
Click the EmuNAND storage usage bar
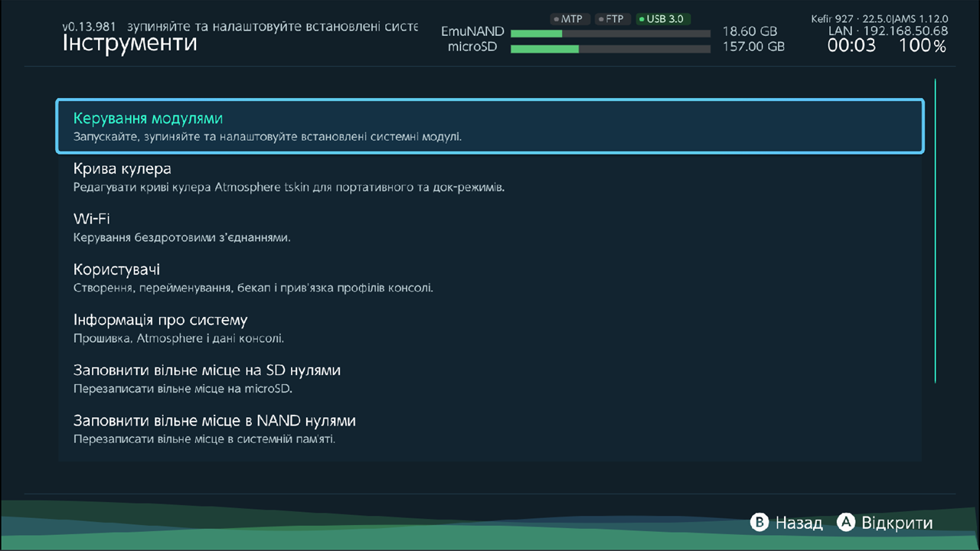pos(610,33)
